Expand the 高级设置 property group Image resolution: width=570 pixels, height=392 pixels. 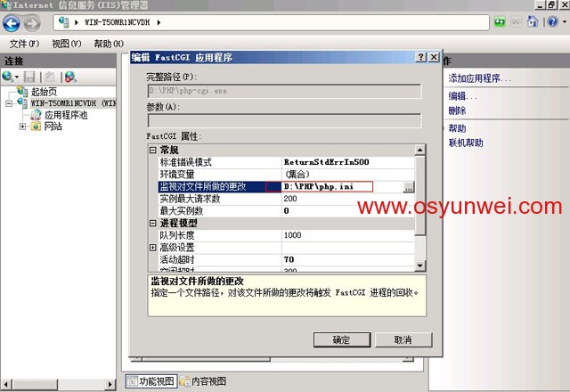click(x=153, y=247)
